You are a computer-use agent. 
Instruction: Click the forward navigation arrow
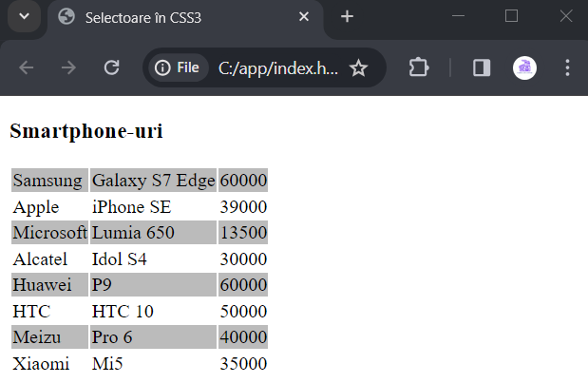point(68,67)
